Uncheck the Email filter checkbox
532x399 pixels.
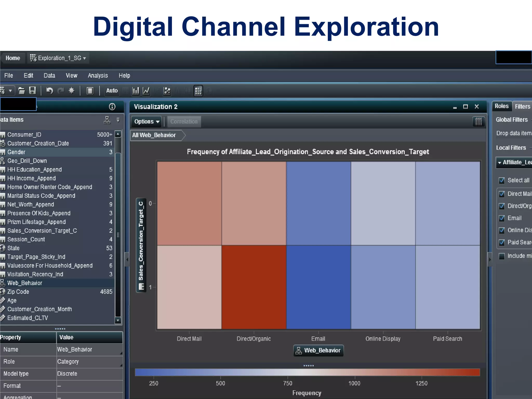tap(502, 218)
